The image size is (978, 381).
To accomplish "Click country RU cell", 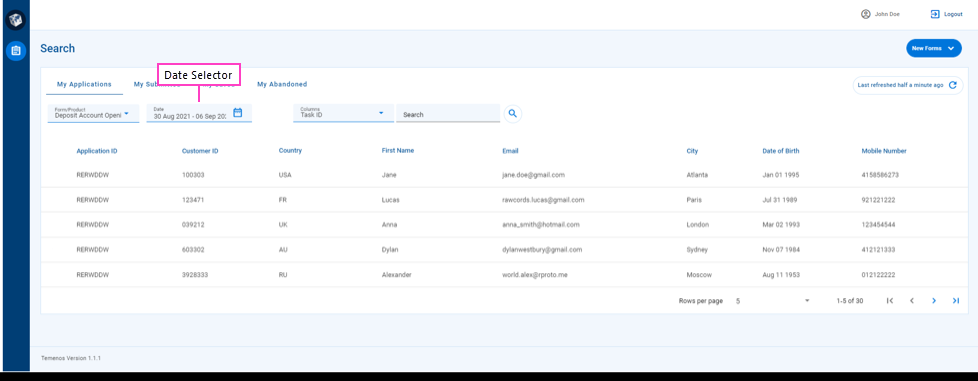I will click(283, 274).
